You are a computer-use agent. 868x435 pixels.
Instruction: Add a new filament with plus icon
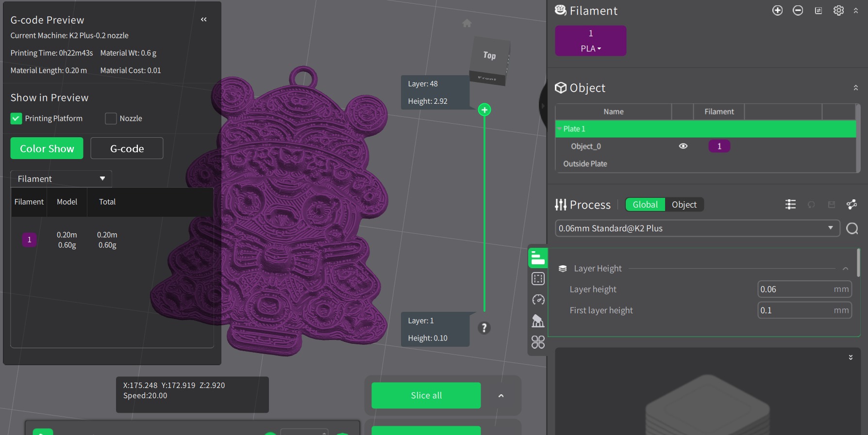click(777, 11)
